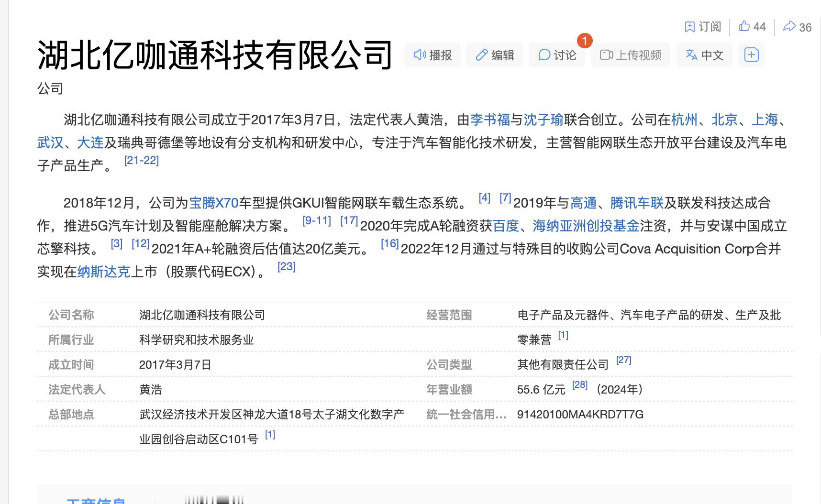Open the 纳斯达克 link
Viewport: 821px width, 504px height.
[104, 272]
